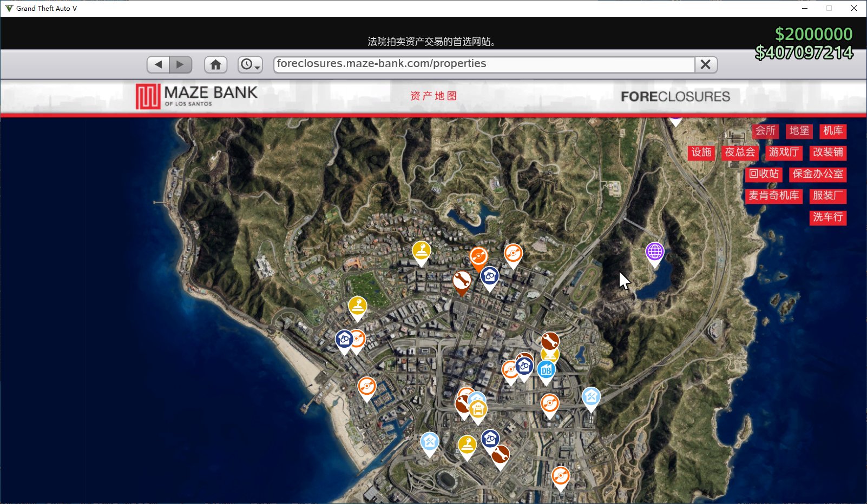This screenshot has height=504, width=867.
Task: Click the FORECLOSURES header link
Action: (x=675, y=97)
